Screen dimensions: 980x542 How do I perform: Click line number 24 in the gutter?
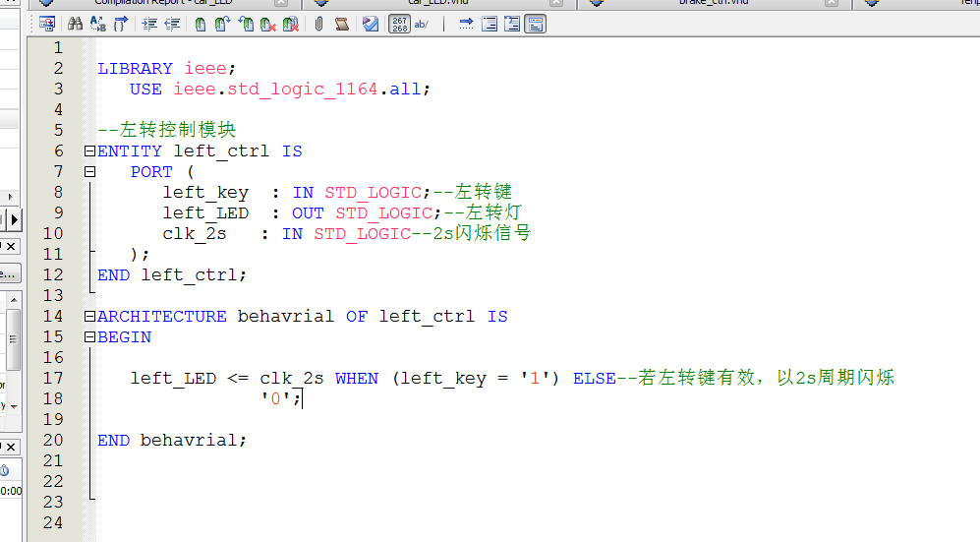coord(53,522)
